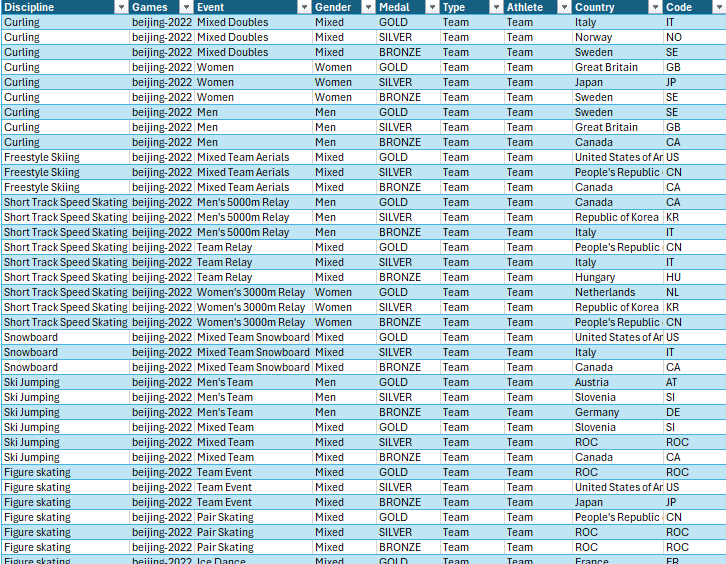The width and height of the screenshot is (726, 564).
Task: Click the NO code cell
Action: click(x=695, y=37)
